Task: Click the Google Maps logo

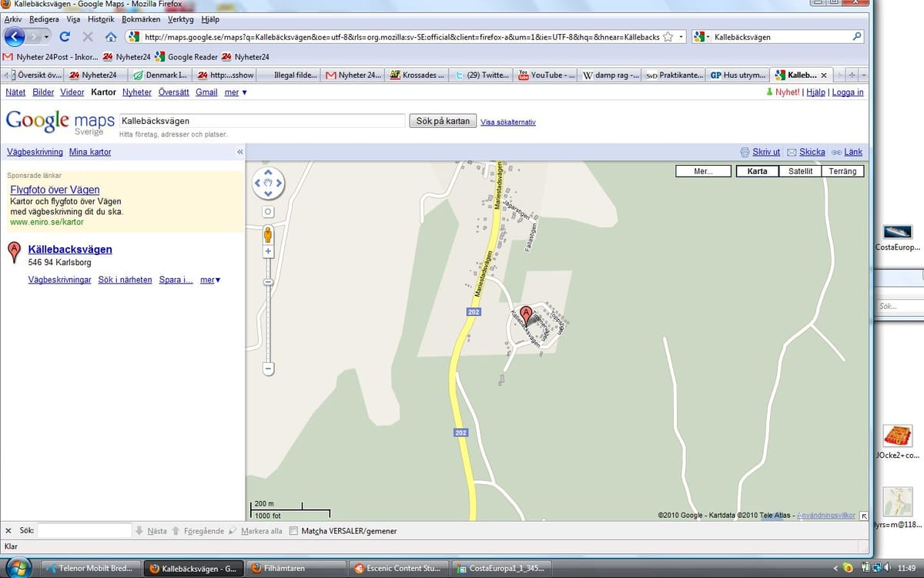Action: point(59,122)
